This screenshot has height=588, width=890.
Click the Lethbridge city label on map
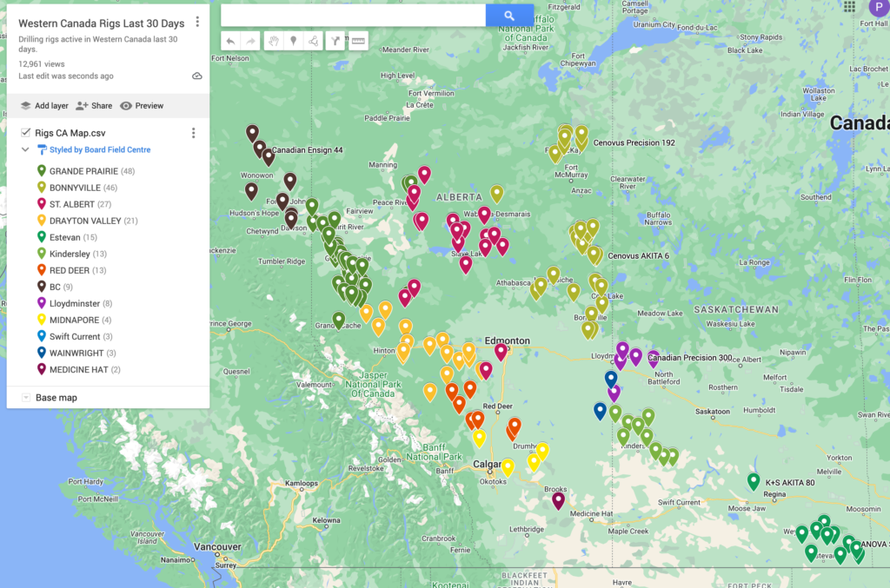point(527,529)
